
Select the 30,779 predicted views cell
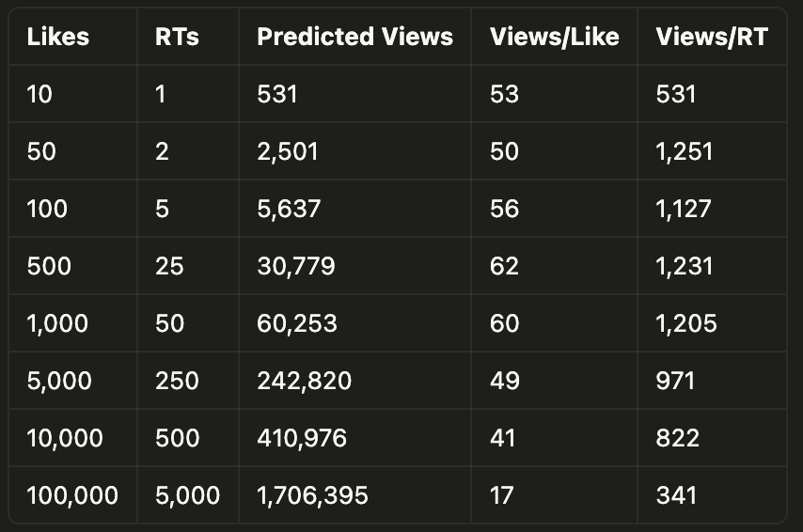coord(296,266)
